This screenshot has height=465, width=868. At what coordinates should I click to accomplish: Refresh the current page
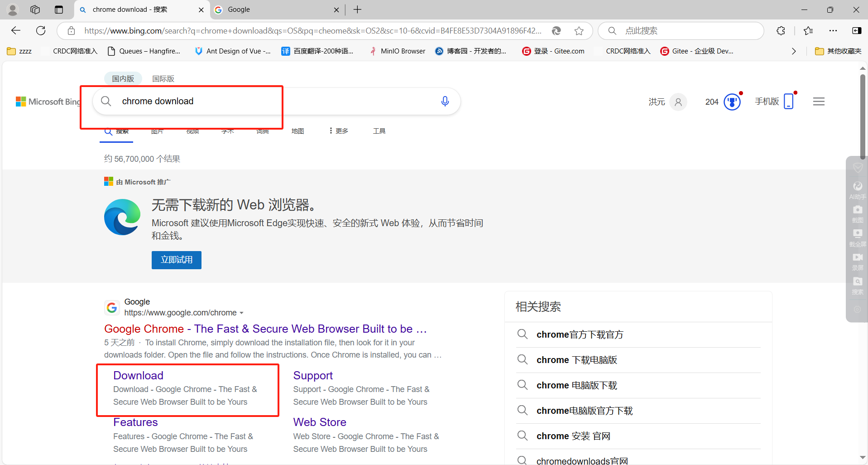tap(41, 30)
